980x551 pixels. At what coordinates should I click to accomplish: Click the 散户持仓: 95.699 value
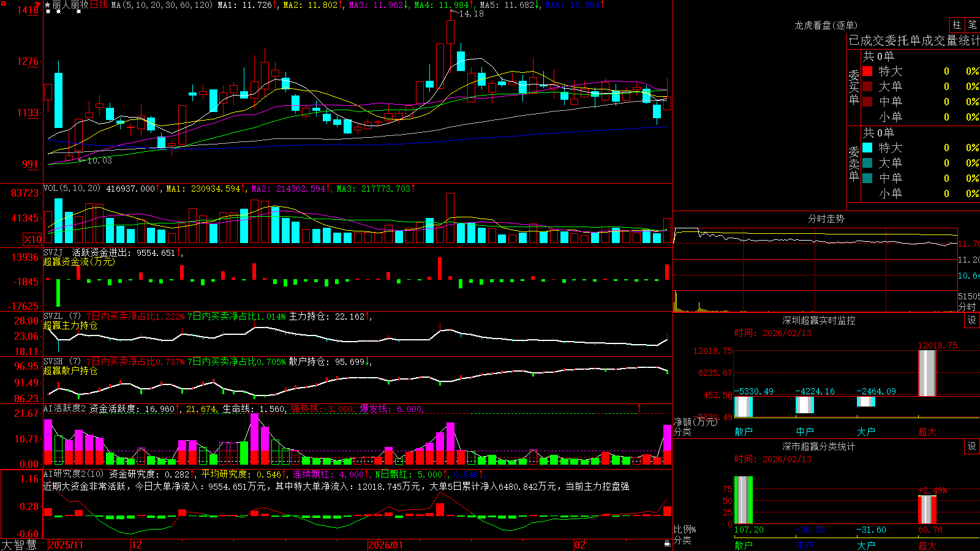coord(330,361)
